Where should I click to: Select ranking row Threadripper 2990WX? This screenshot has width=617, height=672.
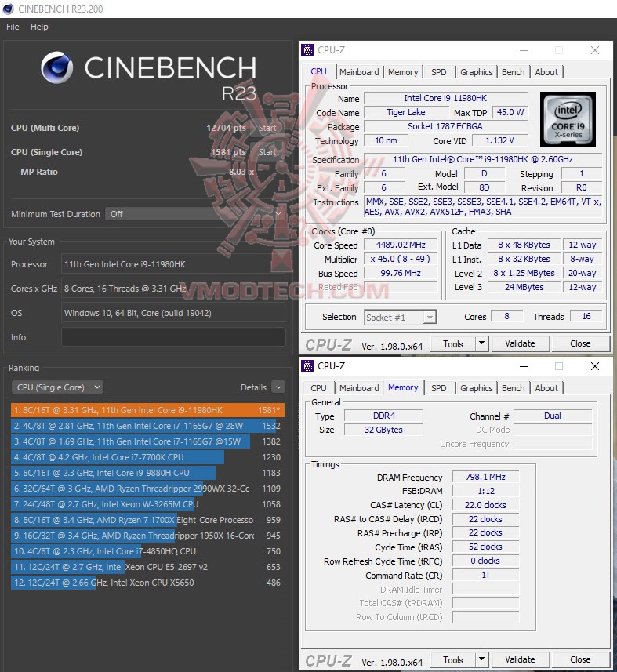tap(147, 489)
